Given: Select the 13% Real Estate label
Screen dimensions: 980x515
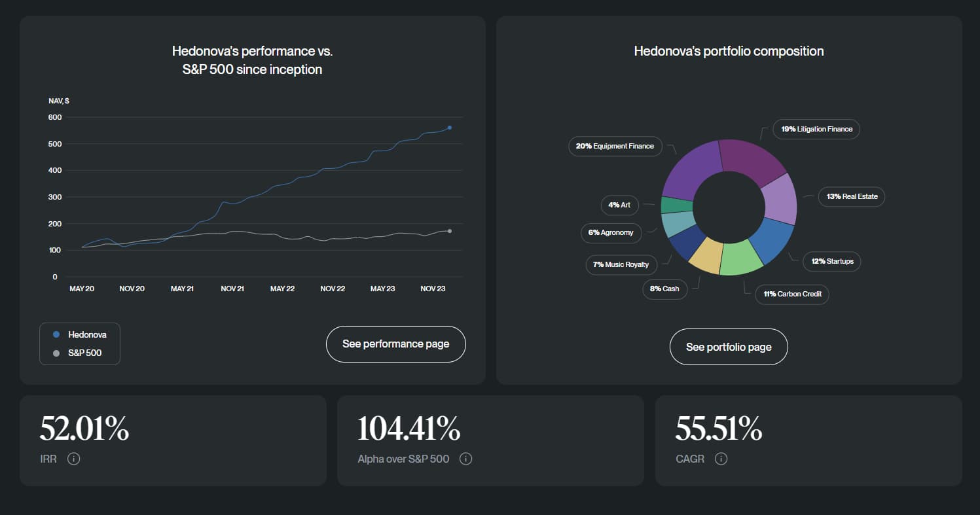Looking at the screenshot, I should coord(851,196).
